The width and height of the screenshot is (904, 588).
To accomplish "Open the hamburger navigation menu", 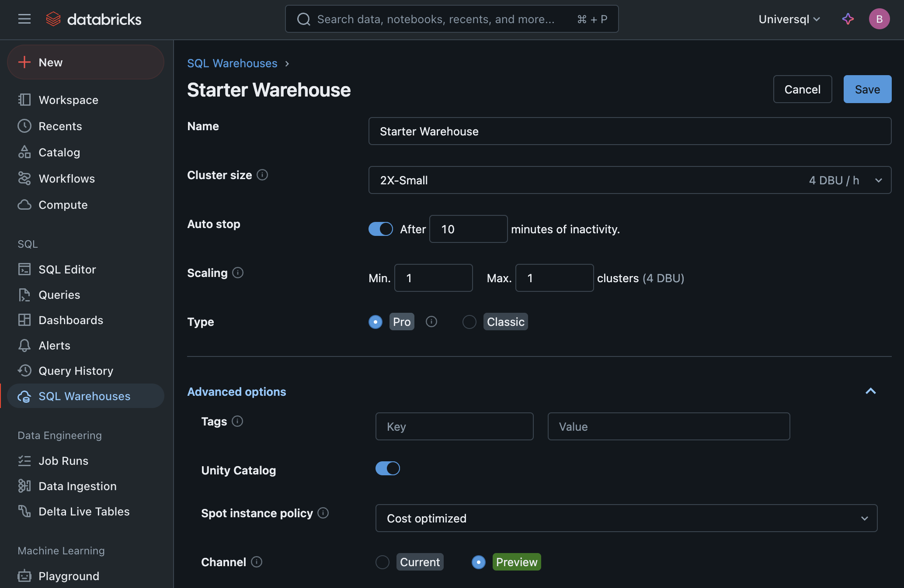I will (x=24, y=19).
